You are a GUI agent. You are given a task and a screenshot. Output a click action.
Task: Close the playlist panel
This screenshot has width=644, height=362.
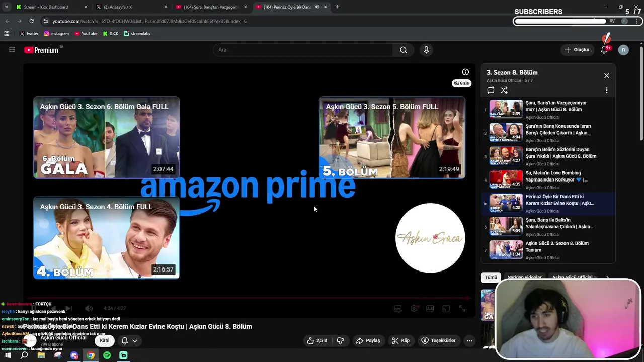pos(606,76)
